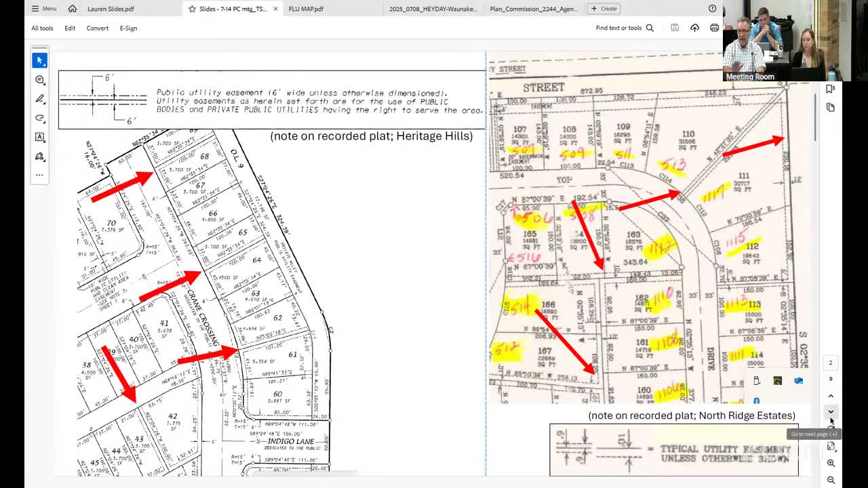Click the upload to cloud icon

pyautogui.click(x=694, y=28)
